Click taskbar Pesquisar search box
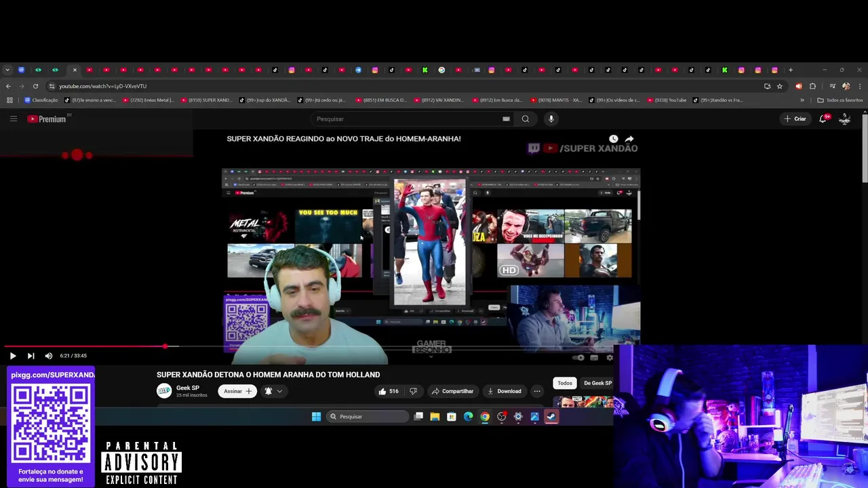The height and width of the screenshot is (488, 868). [x=366, y=417]
